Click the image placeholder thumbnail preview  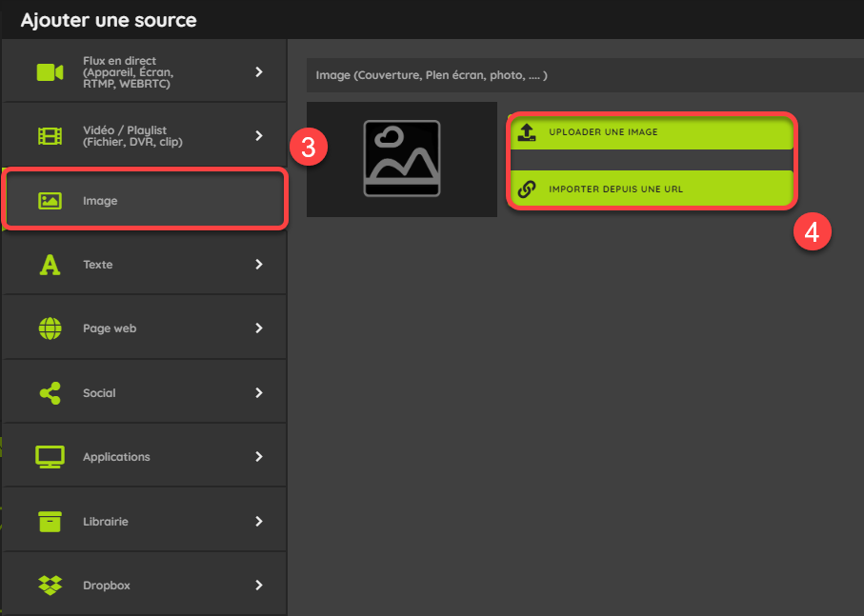click(x=402, y=159)
